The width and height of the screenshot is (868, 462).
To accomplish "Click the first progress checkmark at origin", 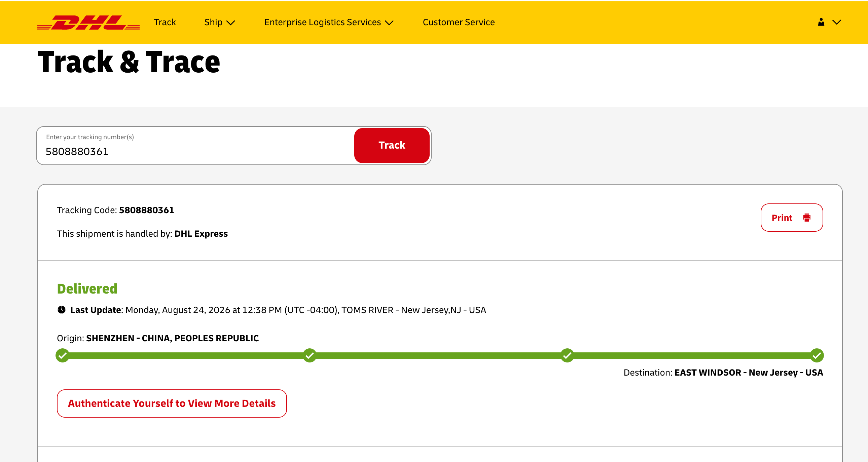I will pos(62,355).
